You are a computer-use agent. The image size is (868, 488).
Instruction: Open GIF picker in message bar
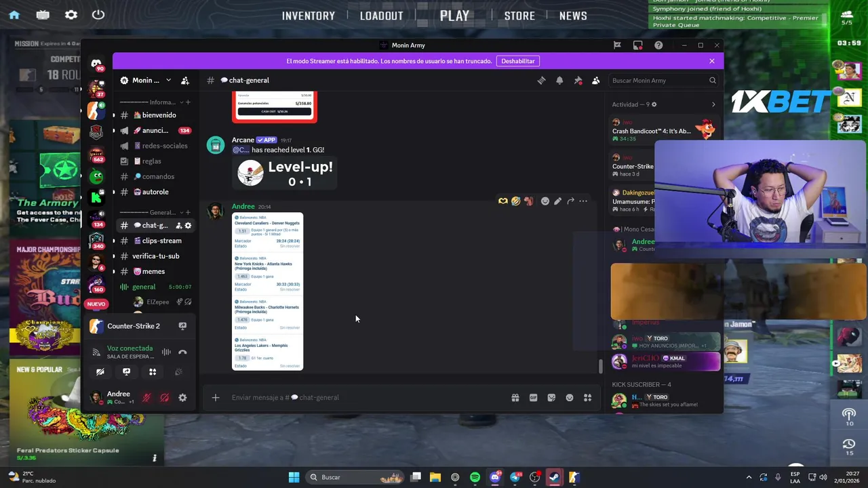pos(534,398)
